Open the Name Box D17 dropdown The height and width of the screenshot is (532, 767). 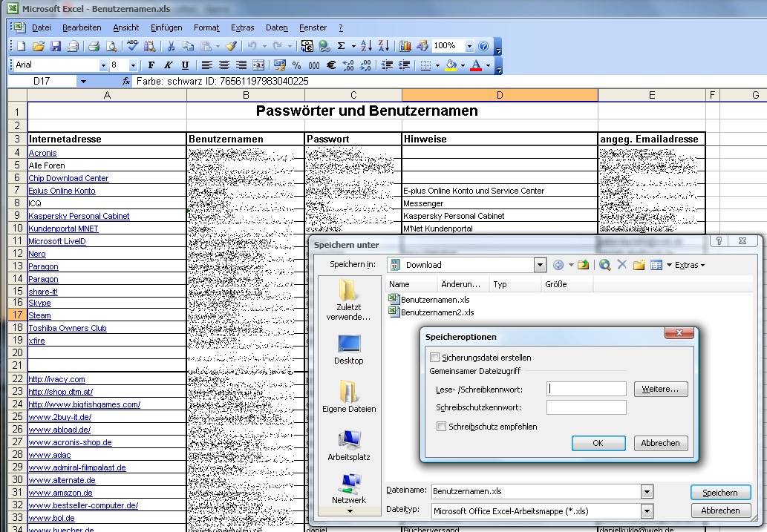tap(83, 82)
